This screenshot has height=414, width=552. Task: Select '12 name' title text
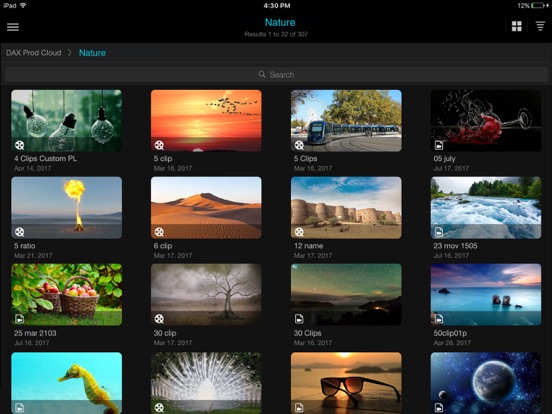[x=308, y=246]
